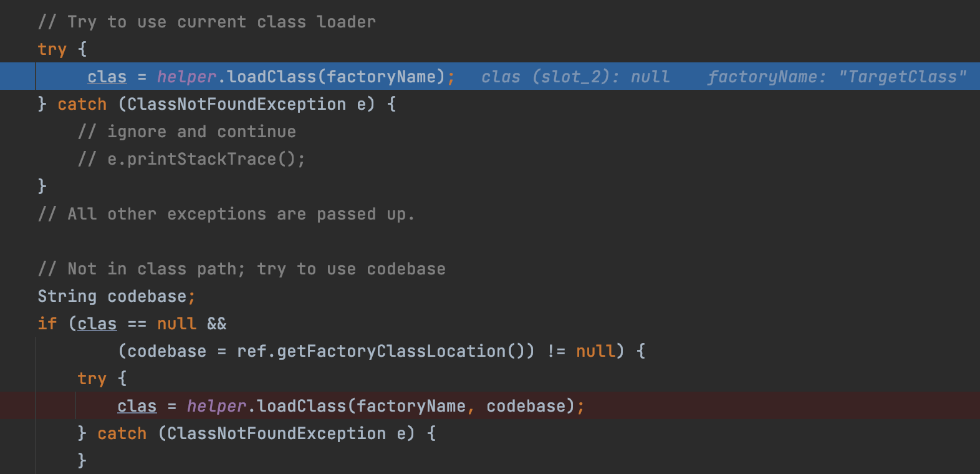Click loadClass on the dark red breakpoint line
This screenshot has height=474, width=980.
click(301, 406)
